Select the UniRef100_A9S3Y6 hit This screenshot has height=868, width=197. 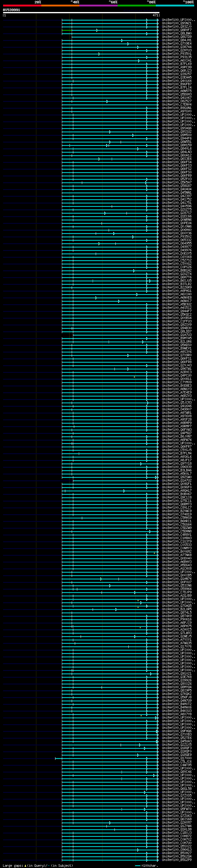pyautogui.click(x=177, y=352)
